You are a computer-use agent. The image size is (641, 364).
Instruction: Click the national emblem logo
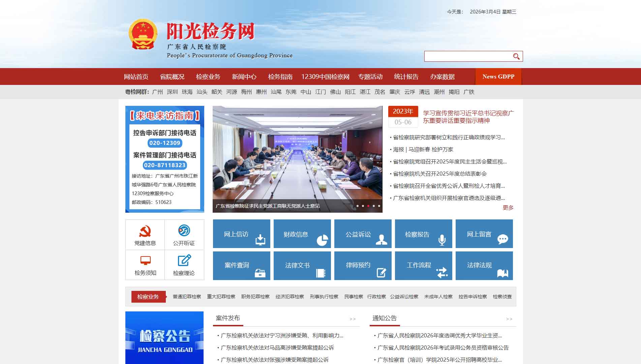click(143, 34)
